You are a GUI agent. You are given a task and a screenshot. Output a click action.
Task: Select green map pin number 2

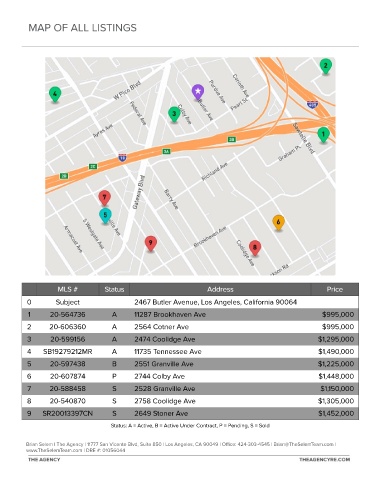[326, 66]
